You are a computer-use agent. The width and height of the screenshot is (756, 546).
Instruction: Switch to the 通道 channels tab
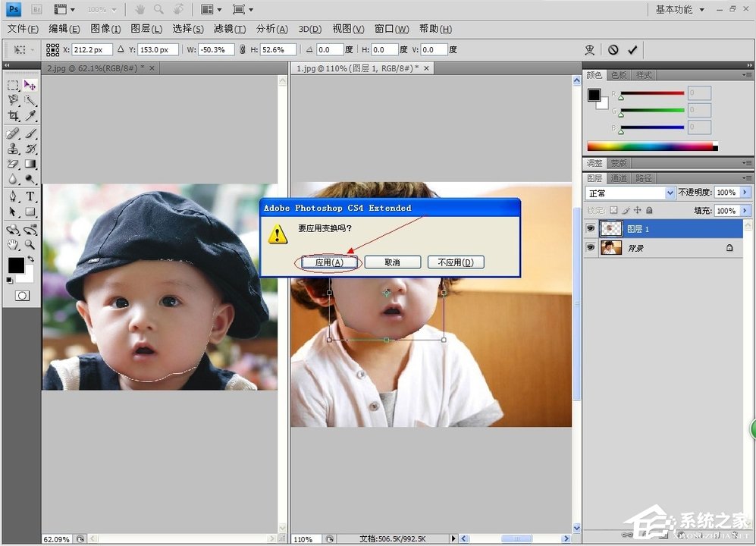pos(619,178)
